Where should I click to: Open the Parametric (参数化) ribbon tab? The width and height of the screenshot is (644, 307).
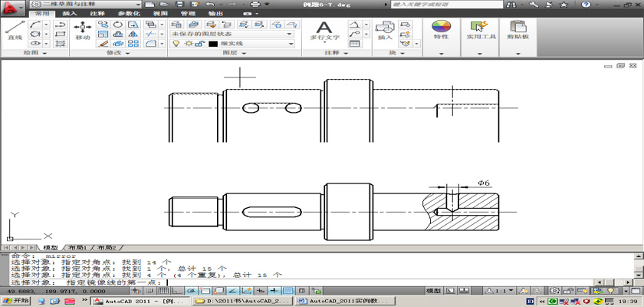(128, 14)
